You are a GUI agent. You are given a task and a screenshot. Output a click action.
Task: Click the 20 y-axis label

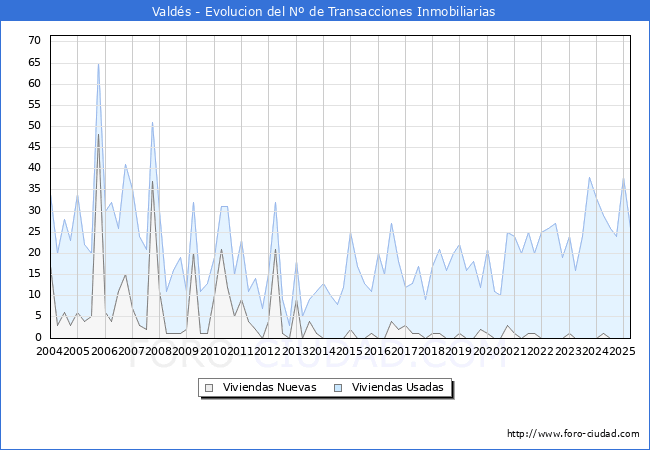pos(34,253)
